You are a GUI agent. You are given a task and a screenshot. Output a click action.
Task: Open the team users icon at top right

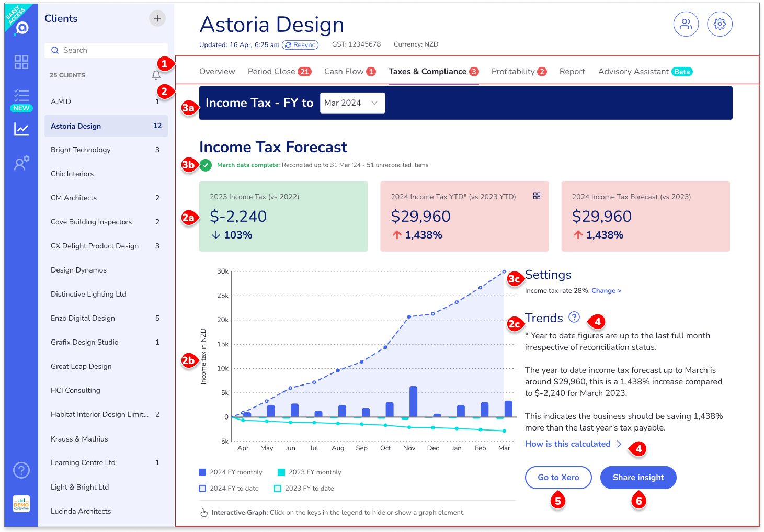(686, 24)
